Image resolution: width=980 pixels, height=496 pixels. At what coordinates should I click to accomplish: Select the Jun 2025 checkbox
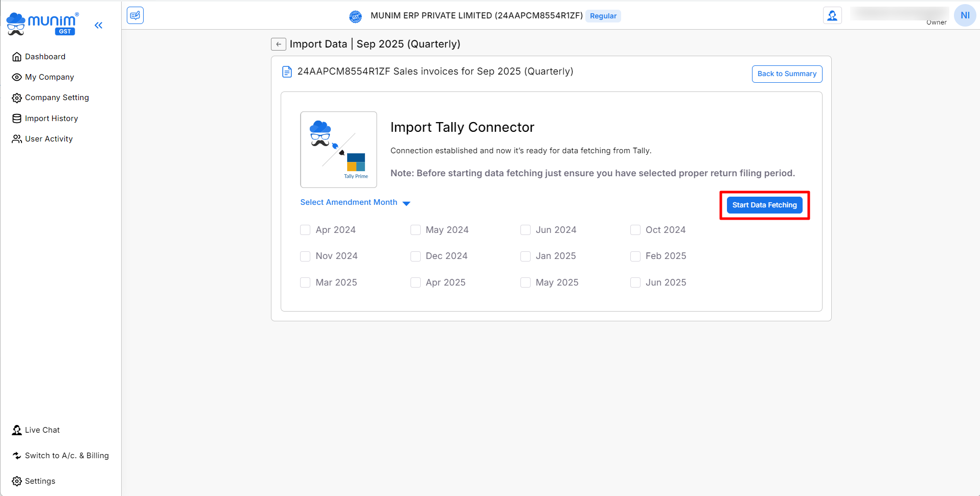coord(635,282)
